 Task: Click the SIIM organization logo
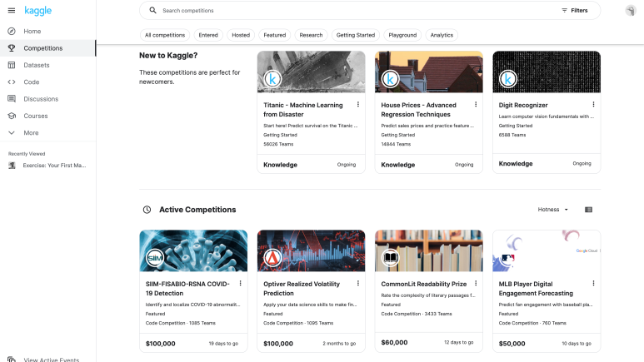(x=155, y=258)
